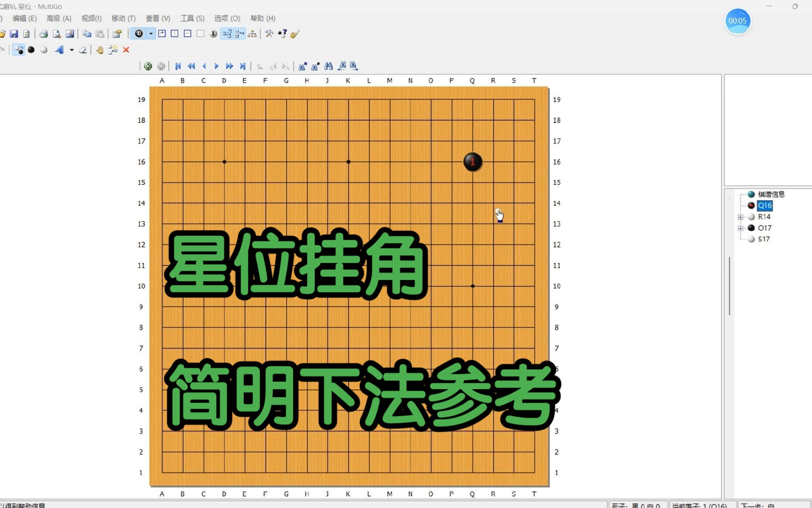Screen dimensions: 812x508
Task: Open Print Preview magnifier icon
Action: 57,34
